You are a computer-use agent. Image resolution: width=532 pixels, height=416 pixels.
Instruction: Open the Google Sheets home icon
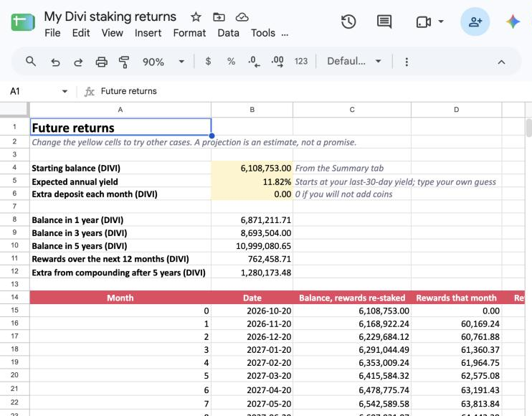coord(23,22)
